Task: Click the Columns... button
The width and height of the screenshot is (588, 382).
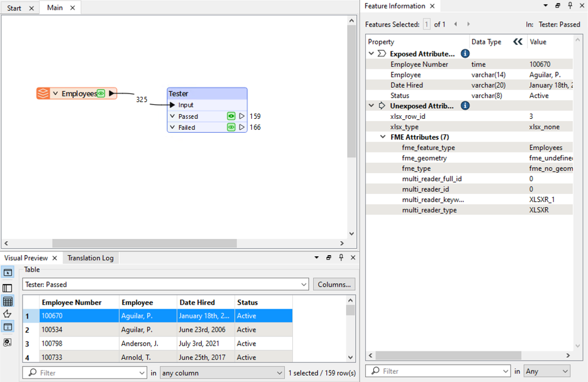Action: tap(334, 284)
